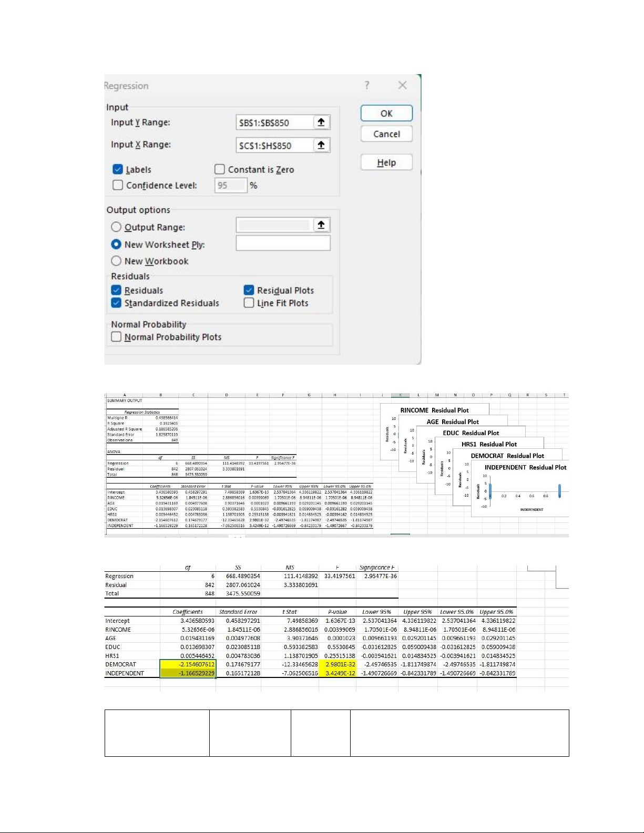Open Help from the Regression dialog

pyautogui.click(x=386, y=162)
